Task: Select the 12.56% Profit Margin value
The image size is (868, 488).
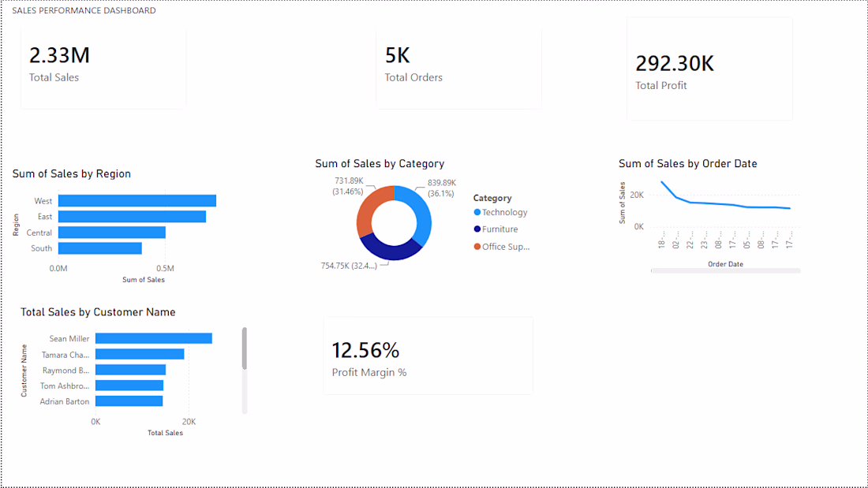Action: pyautogui.click(x=365, y=350)
